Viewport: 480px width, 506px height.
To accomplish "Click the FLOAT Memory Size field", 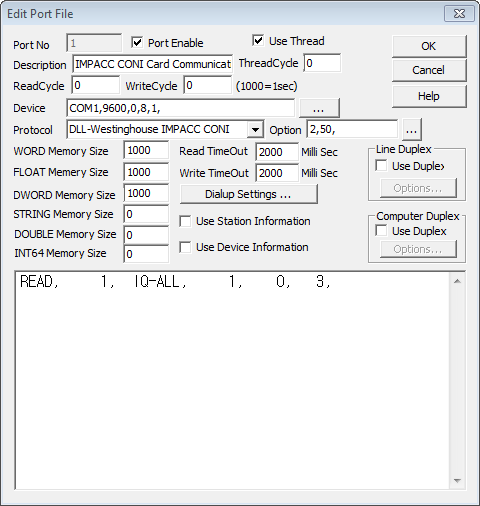I will pos(146,172).
